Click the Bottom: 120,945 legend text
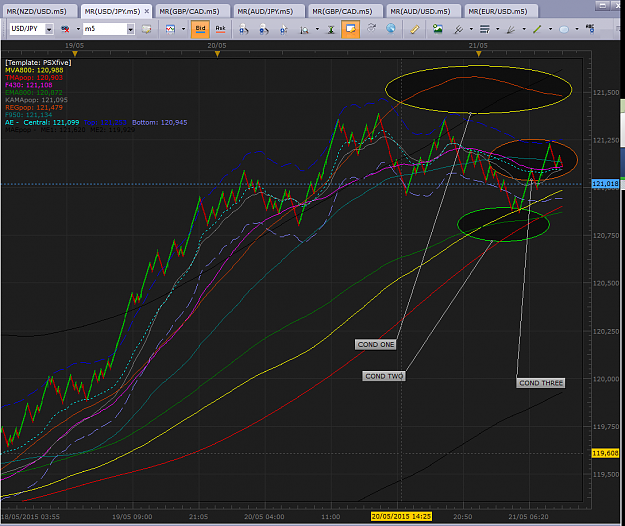Screen dimensions: 625x526 [159, 122]
